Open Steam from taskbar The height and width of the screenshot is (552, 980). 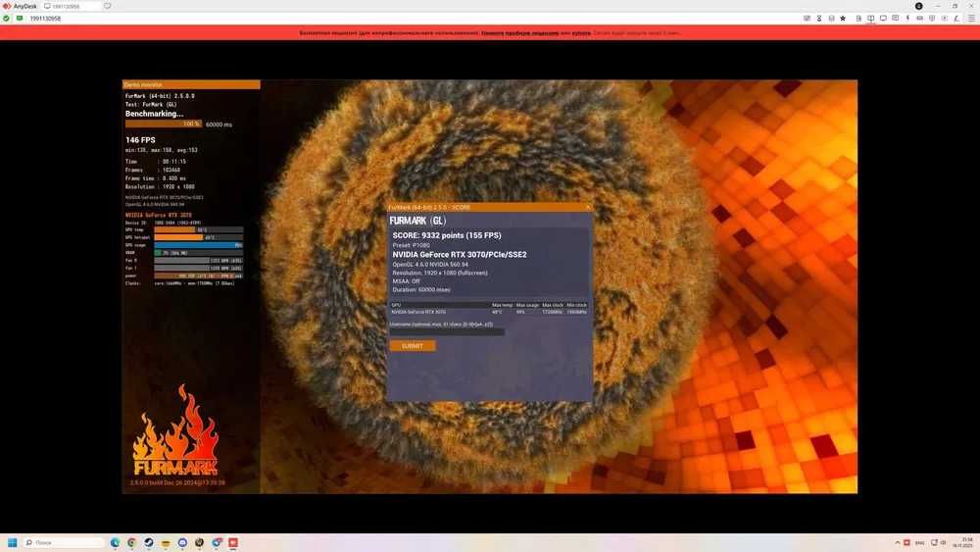149,542
